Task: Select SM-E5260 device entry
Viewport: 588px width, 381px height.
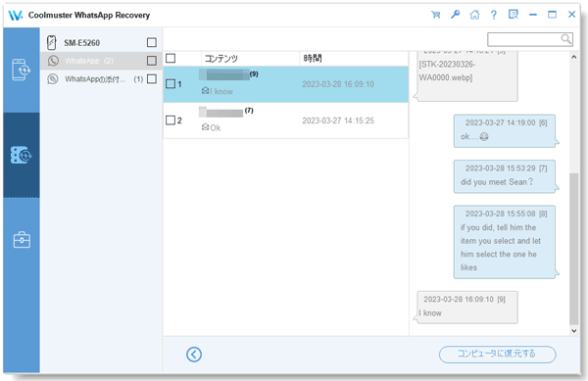Action: 101,42
